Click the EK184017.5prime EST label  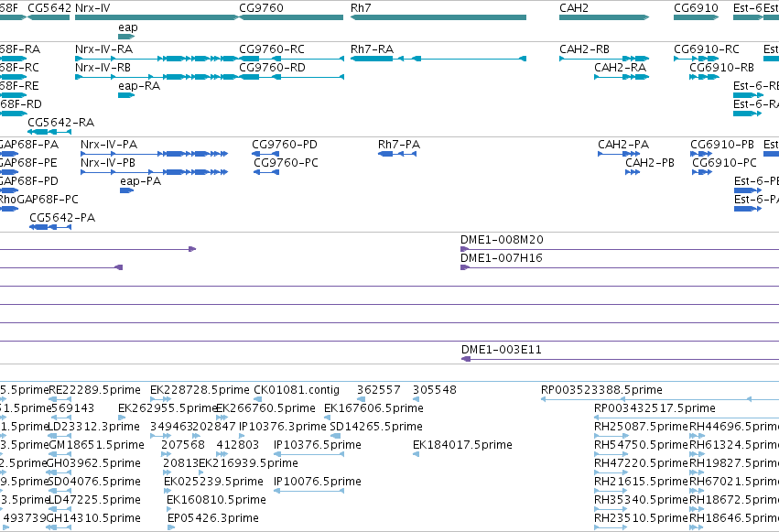click(462, 445)
